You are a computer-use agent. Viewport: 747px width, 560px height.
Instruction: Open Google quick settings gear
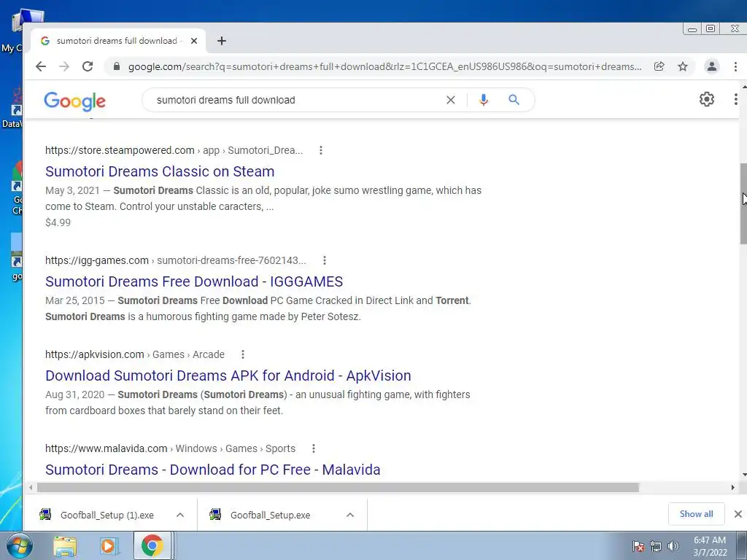706,99
